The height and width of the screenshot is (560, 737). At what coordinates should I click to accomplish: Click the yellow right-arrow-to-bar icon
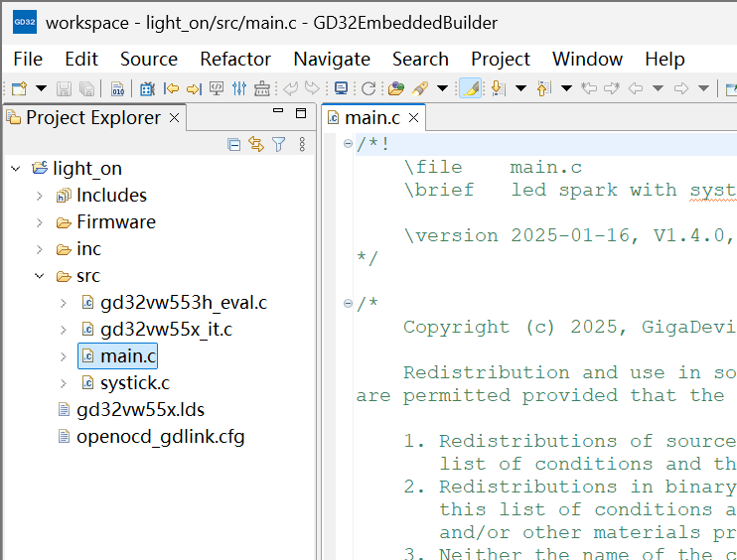click(x=194, y=88)
